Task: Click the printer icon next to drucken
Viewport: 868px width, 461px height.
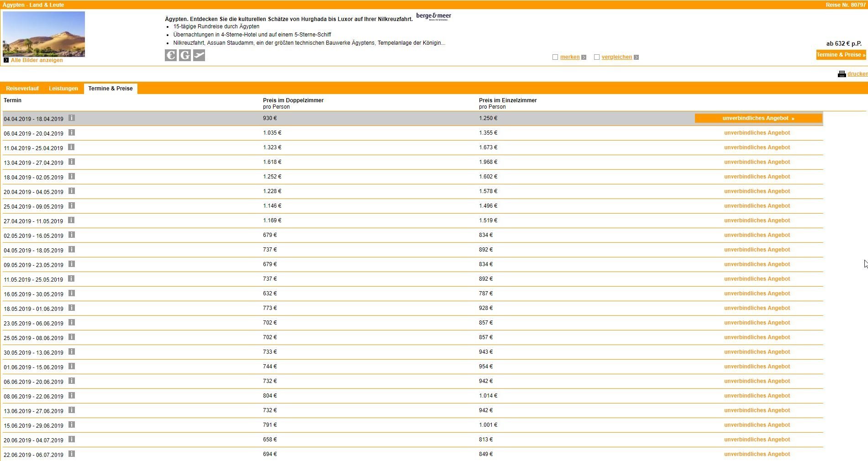Action: pyautogui.click(x=842, y=74)
